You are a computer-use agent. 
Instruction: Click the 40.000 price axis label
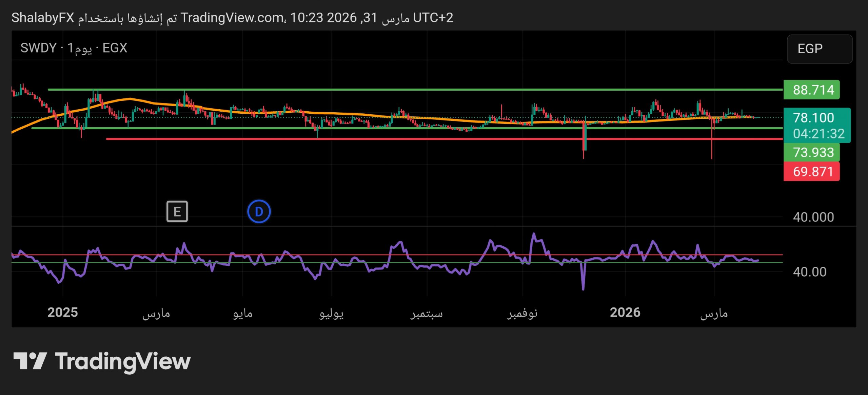tap(813, 217)
